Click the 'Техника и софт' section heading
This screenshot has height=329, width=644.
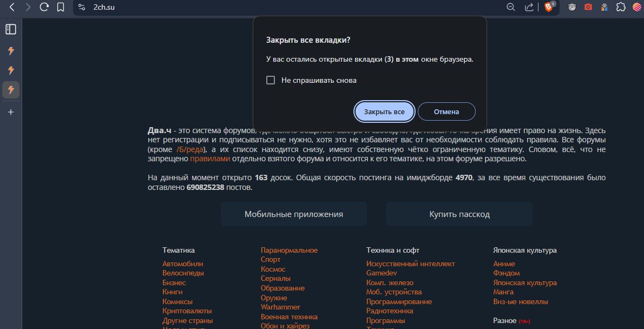coord(393,250)
